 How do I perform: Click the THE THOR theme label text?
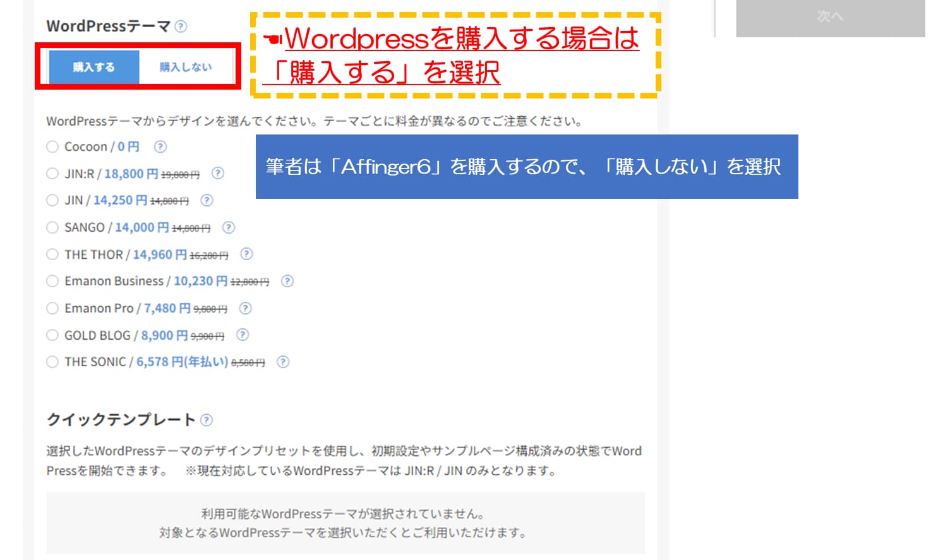tap(146, 254)
